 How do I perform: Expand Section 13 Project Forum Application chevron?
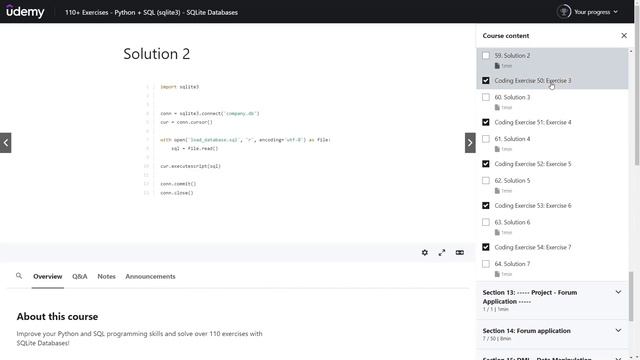coord(618,292)
